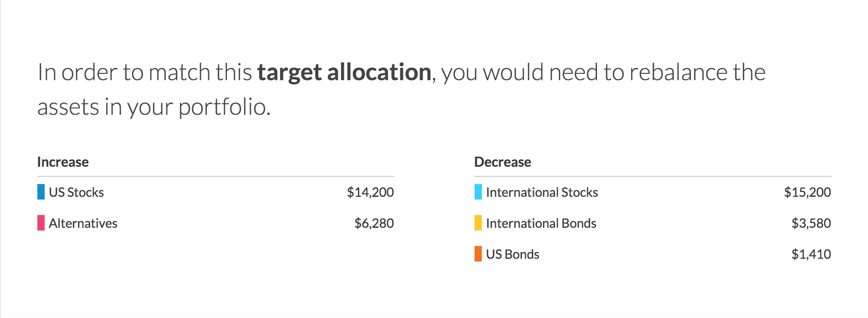Viewport: 868px width, 318px height.
Task: Click the $15,200 International Stocks amount
Action: (x=807, y=192)
